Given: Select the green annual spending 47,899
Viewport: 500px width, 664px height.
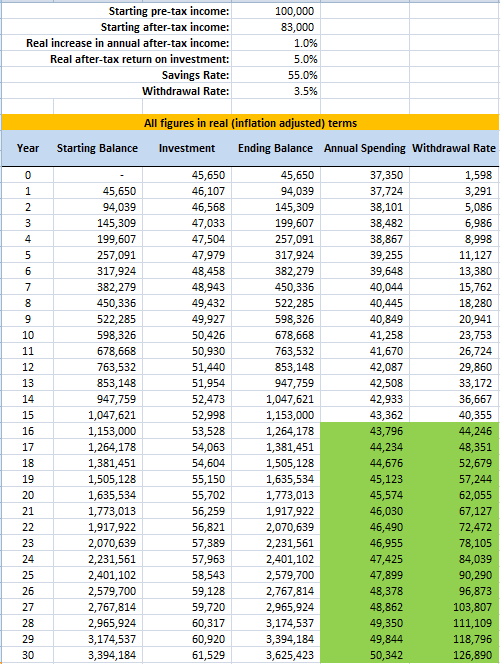Looking at the screenshot, I should (386, 575).
